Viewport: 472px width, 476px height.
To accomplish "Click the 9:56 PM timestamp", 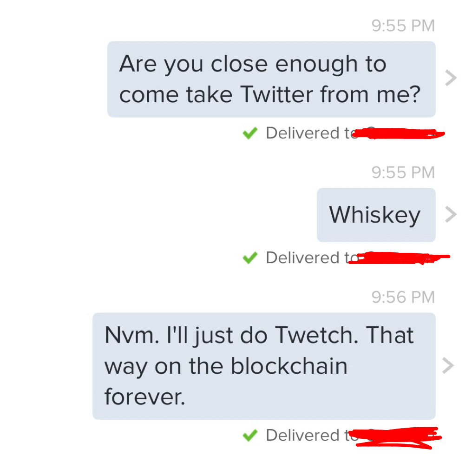I will (403, 297).
